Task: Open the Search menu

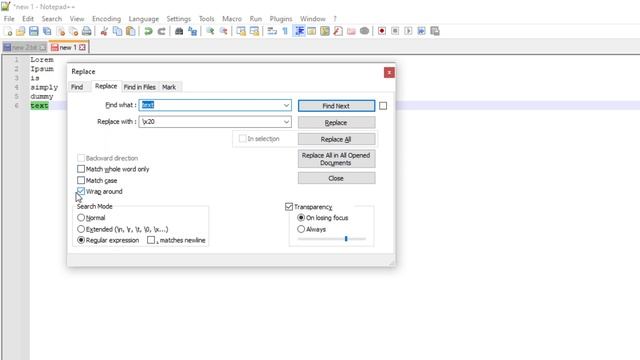Action: click(51, 19)
